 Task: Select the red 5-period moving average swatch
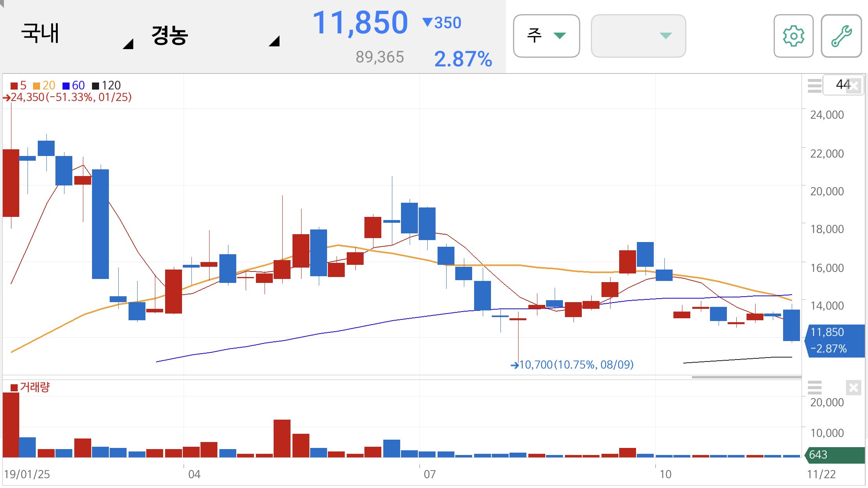click(14, 86)
